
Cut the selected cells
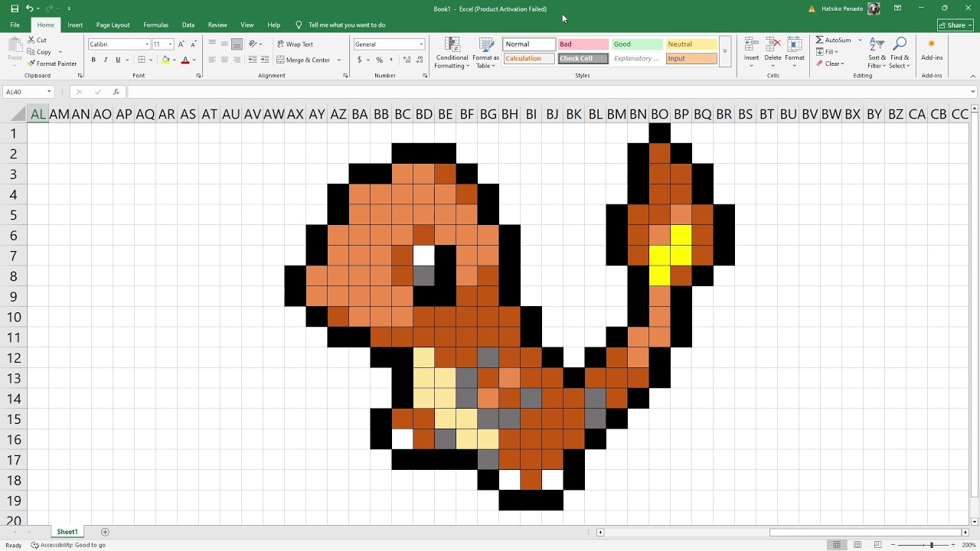tap(38, 40)
